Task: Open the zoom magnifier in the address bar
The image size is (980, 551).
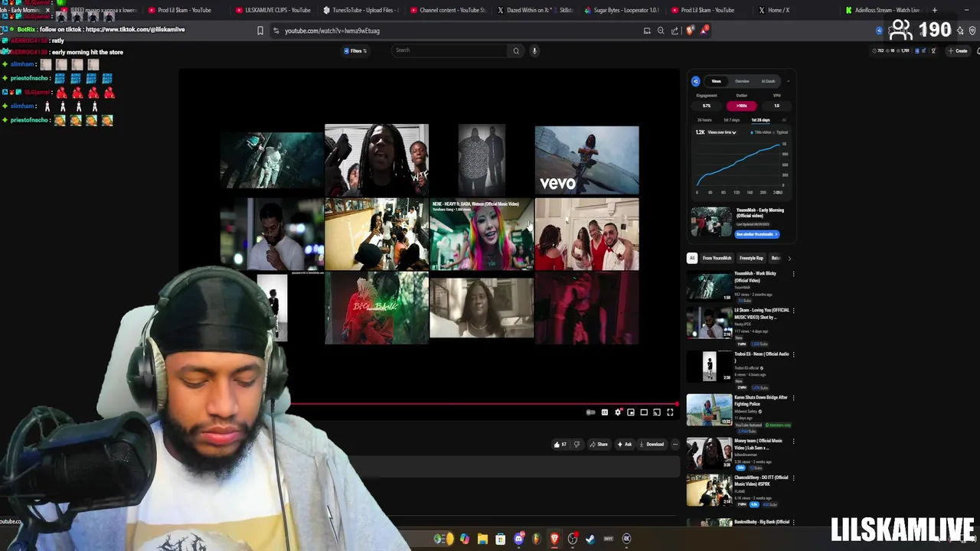Action: coord(661,31)
